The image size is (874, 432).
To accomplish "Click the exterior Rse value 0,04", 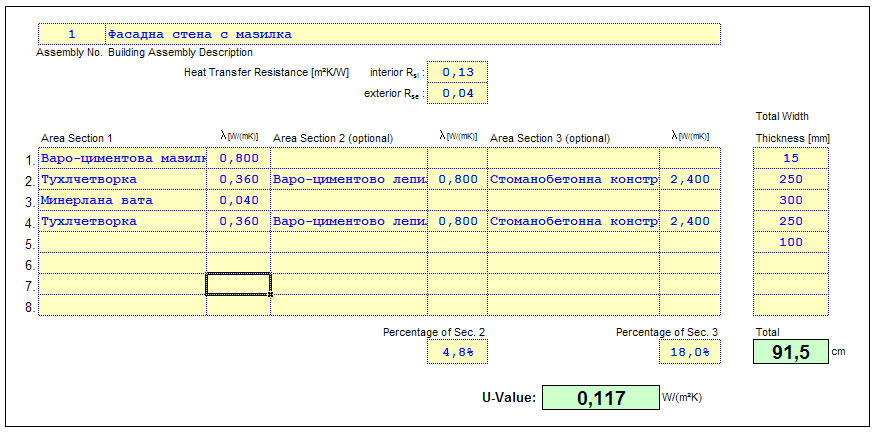I will point(457,94).
